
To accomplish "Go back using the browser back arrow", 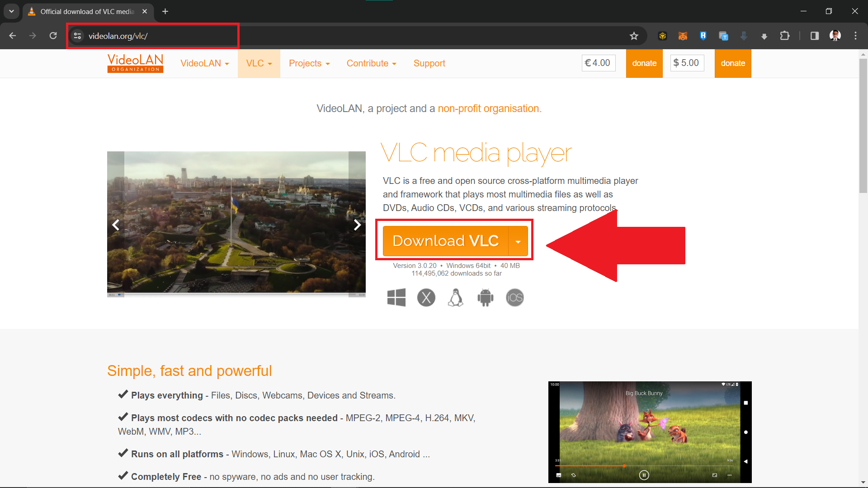I will click(13, 36).
